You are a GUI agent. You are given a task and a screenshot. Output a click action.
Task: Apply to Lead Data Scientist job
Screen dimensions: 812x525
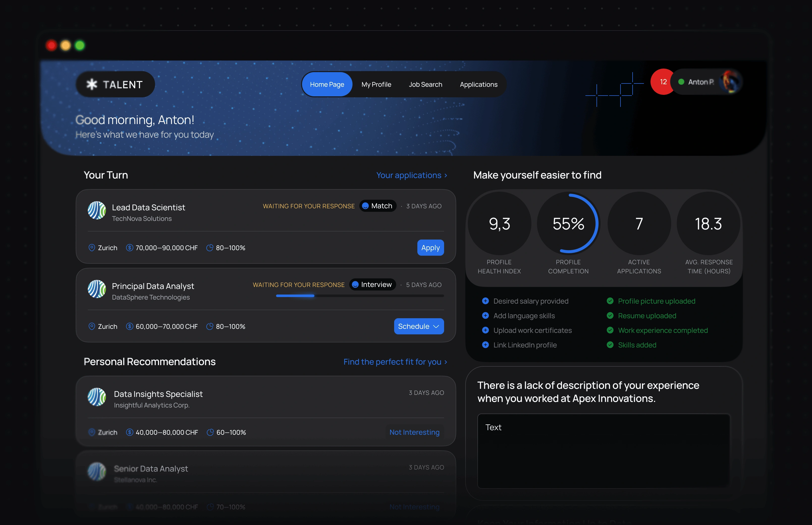pos(430,248)
